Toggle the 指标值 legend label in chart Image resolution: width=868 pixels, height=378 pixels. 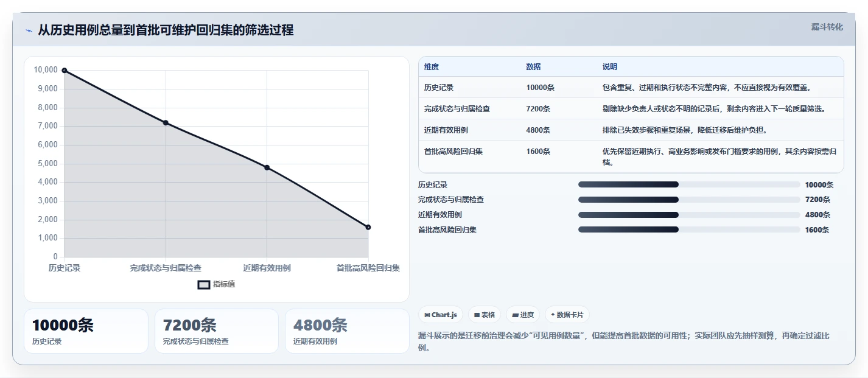(223, 284)
